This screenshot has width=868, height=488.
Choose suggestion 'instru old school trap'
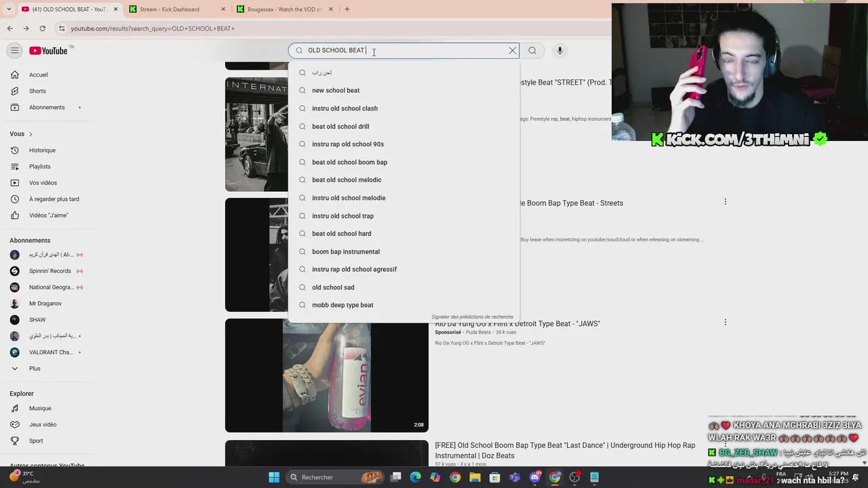pyautogui.click(x=403, y=216)
